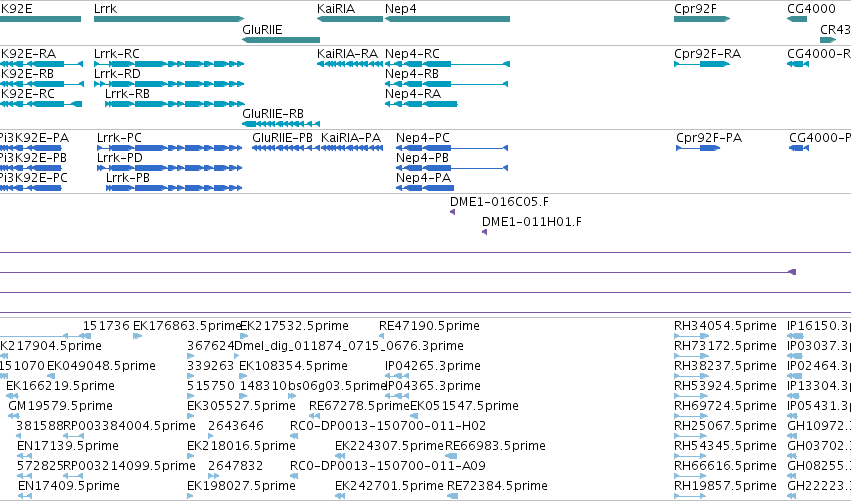Select the Nep4 gene bar

(x=447, y=19)
